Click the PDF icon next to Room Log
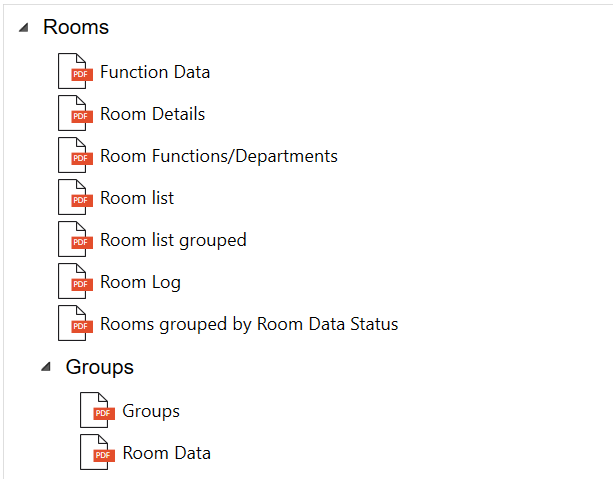613x479 pixels. [74, 283]
